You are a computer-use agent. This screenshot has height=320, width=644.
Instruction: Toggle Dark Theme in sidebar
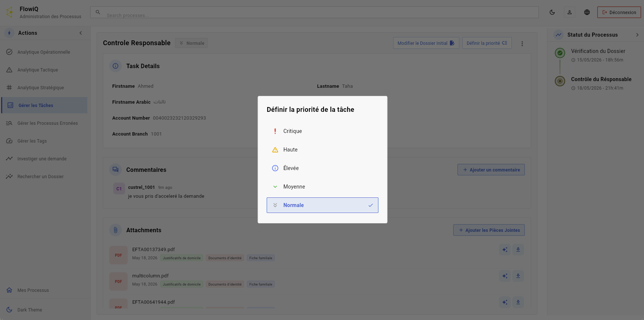tap(44, 310)
